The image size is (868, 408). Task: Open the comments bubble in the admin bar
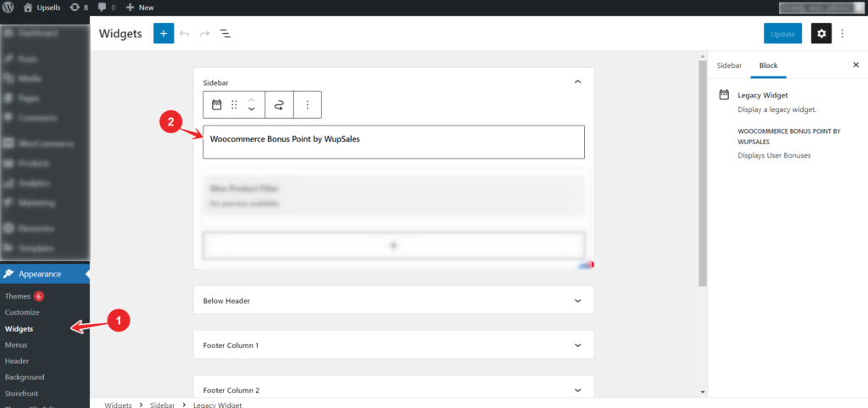[x=106, y=8]
